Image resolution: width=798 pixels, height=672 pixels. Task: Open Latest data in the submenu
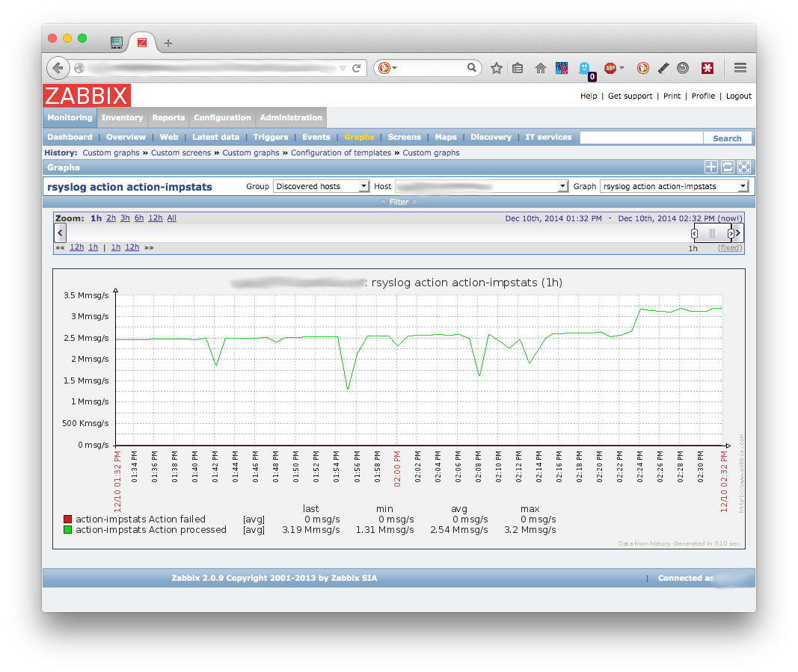point(216,137)
